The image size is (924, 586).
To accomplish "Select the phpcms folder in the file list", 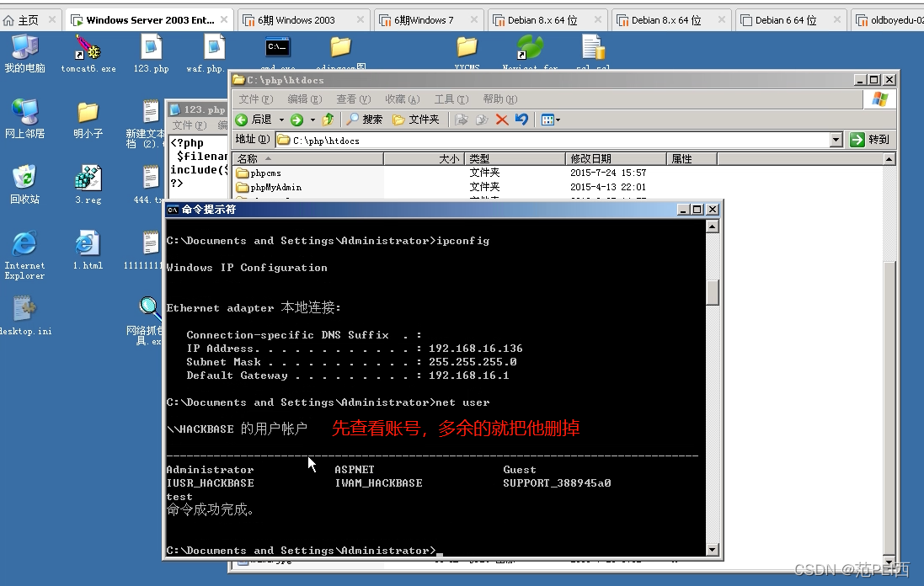I will [x=259, y=173].
